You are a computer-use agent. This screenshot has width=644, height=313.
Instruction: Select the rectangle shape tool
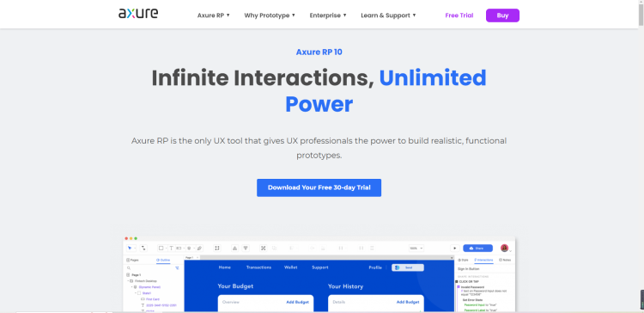161,248
